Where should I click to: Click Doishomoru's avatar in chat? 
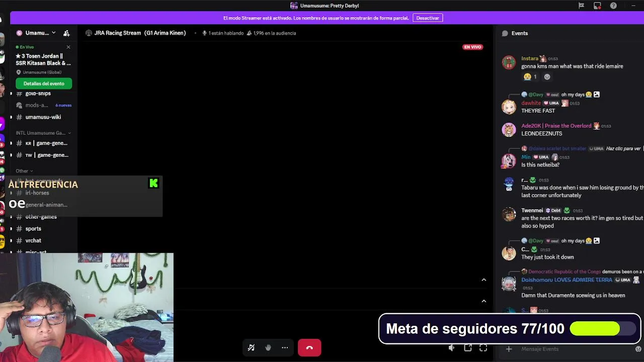click(x=509, y=284)
